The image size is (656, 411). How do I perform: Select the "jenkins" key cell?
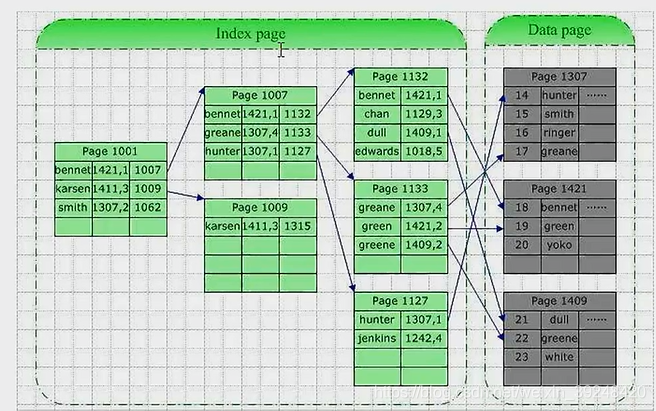[377, 339]
